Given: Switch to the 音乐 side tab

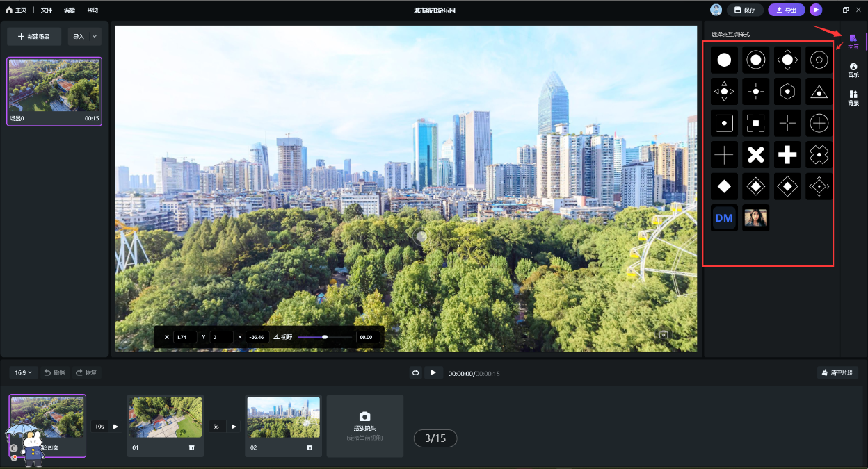Looking at the screenshot, I should 853,70.
